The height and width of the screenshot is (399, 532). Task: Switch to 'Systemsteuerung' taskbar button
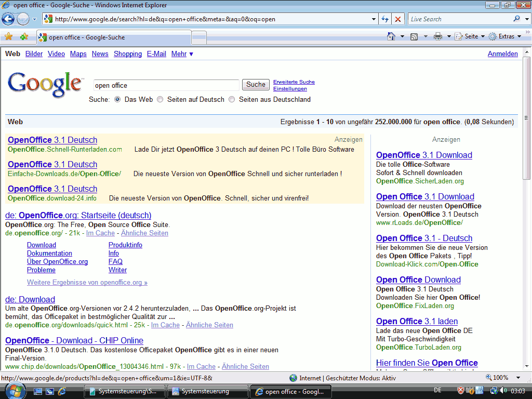[207, 392]
